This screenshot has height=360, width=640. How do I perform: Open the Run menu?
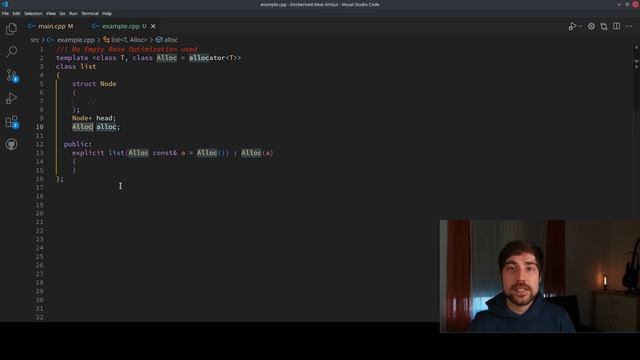tap(73, 13)
